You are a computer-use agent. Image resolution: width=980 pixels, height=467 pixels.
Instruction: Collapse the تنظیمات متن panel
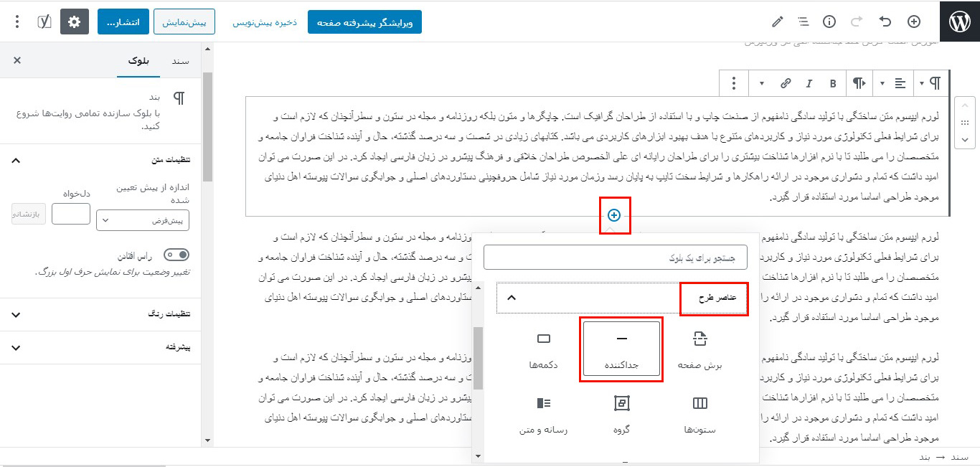pos(100,160)
